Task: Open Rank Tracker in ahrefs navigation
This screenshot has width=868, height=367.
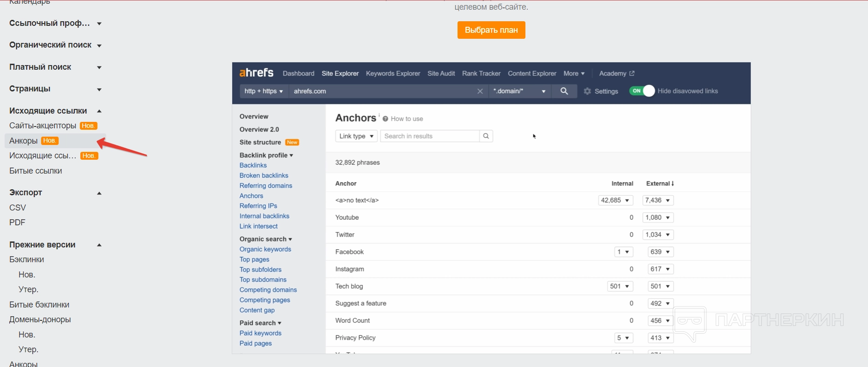Action: [x=482, y=73]
